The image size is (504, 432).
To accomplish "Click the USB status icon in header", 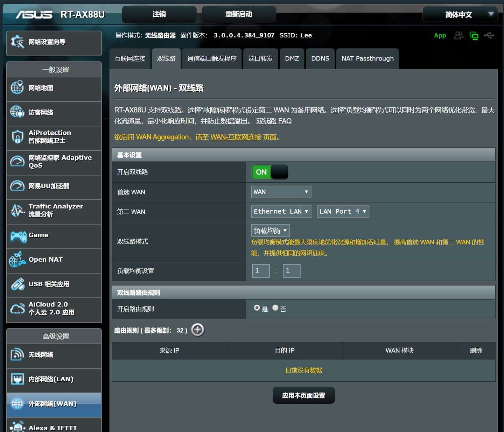I will (x=489, y=35).
